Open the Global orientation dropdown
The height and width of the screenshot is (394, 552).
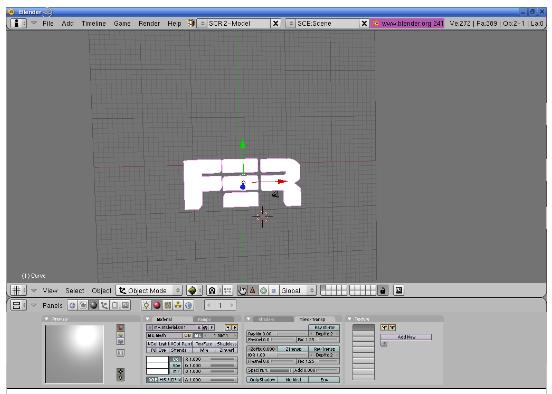298,290
